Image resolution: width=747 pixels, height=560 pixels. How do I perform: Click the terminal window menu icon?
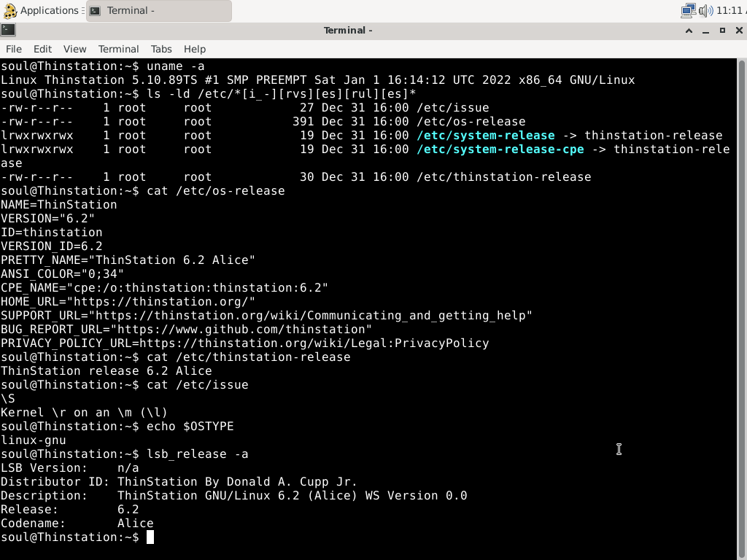(8, 30)
